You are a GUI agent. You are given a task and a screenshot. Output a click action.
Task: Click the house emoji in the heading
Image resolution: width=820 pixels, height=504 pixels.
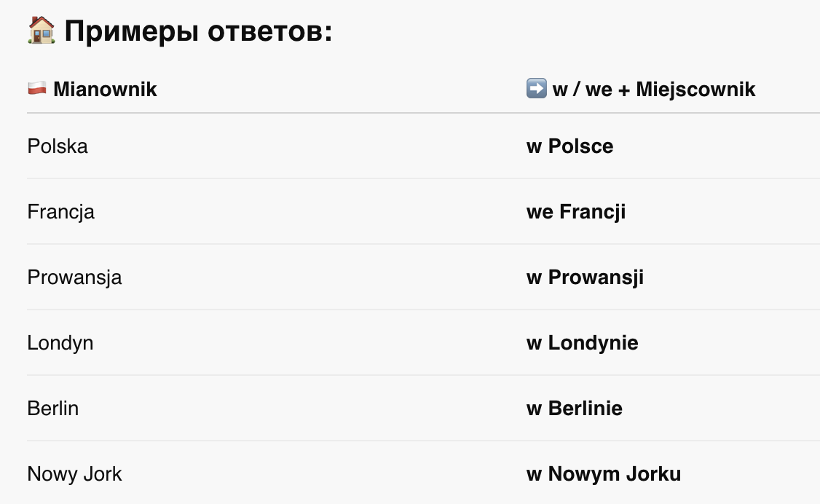click(42, 30)
